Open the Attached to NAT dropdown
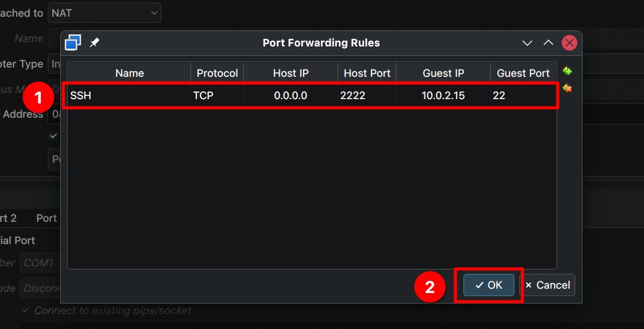Viewport: 644px width, 329px height. click(104, 13)
